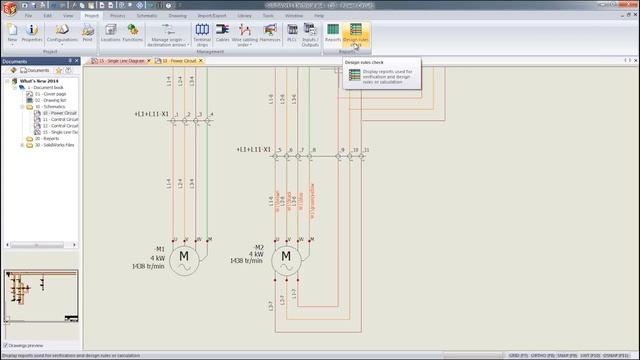Open project Properties
The width and height of the screenshot is (640, 360).
pos(31,33)
